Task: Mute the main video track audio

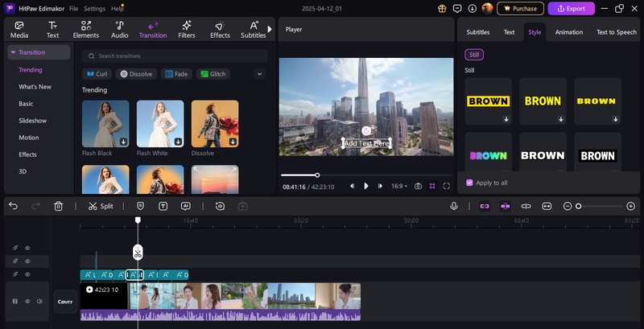Action: click(39, 302)
